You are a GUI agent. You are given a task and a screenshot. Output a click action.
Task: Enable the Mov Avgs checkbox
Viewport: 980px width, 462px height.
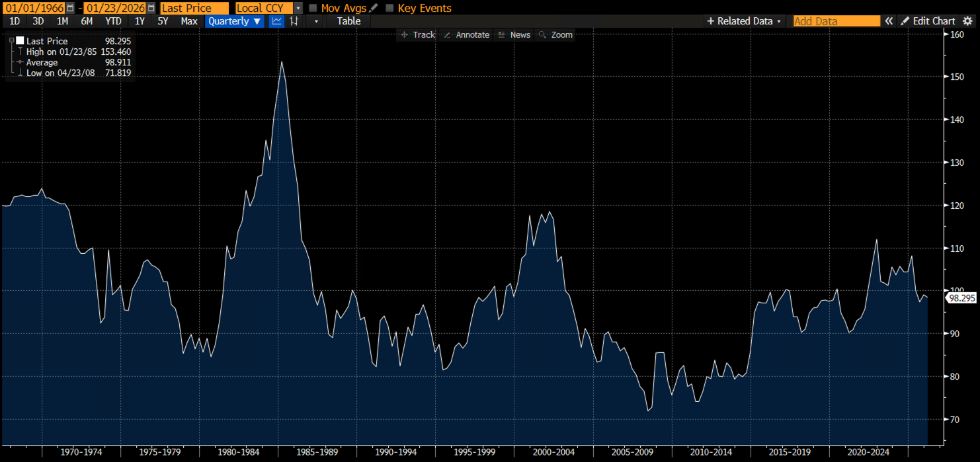313,8
